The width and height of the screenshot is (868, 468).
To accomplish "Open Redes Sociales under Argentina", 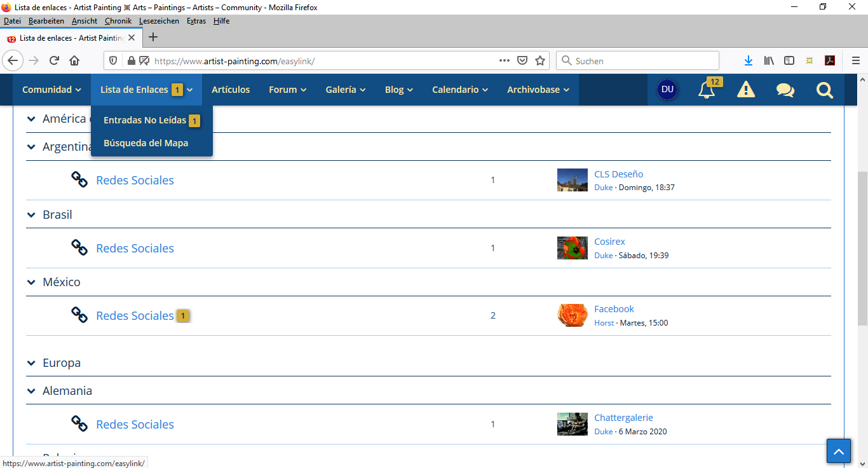I will coord(135,181).
